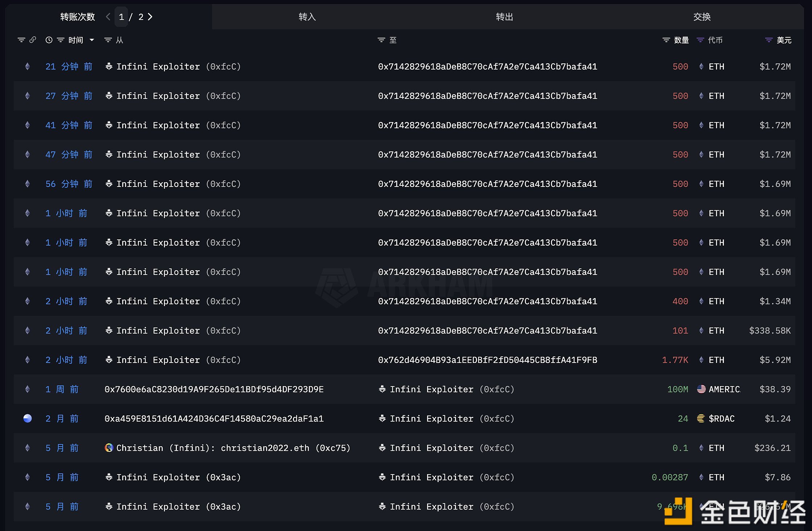Open the 时间 sort dropdown arrow
This screenshot has width=812, height=531.
[x=92, y=40]
